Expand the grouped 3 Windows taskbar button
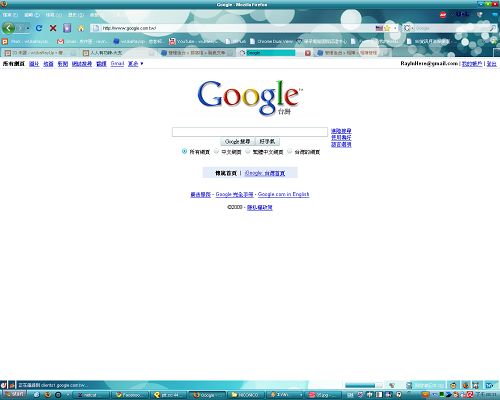Viewport: 500px width, 400px height. [x=285, y=395]
